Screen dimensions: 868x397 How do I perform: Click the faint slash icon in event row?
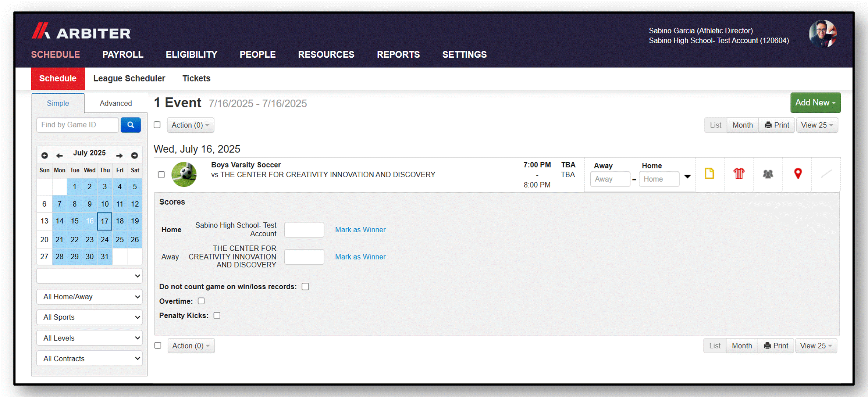click(826, 174)
